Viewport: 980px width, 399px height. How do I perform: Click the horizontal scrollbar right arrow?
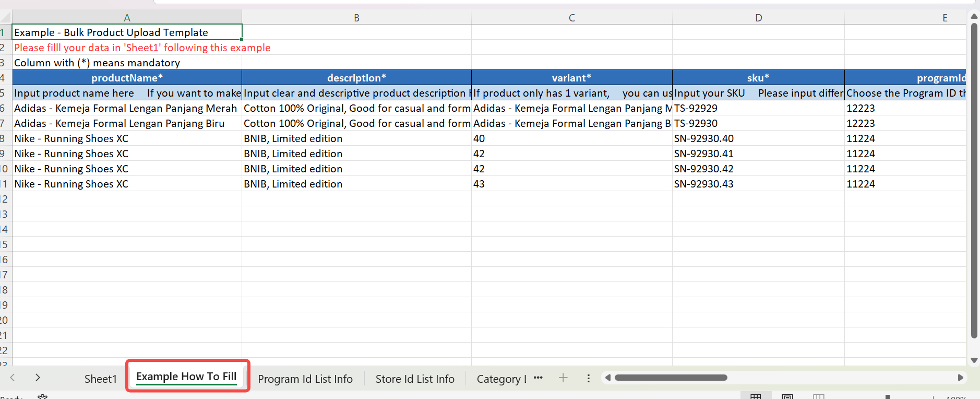click(960, 378)
